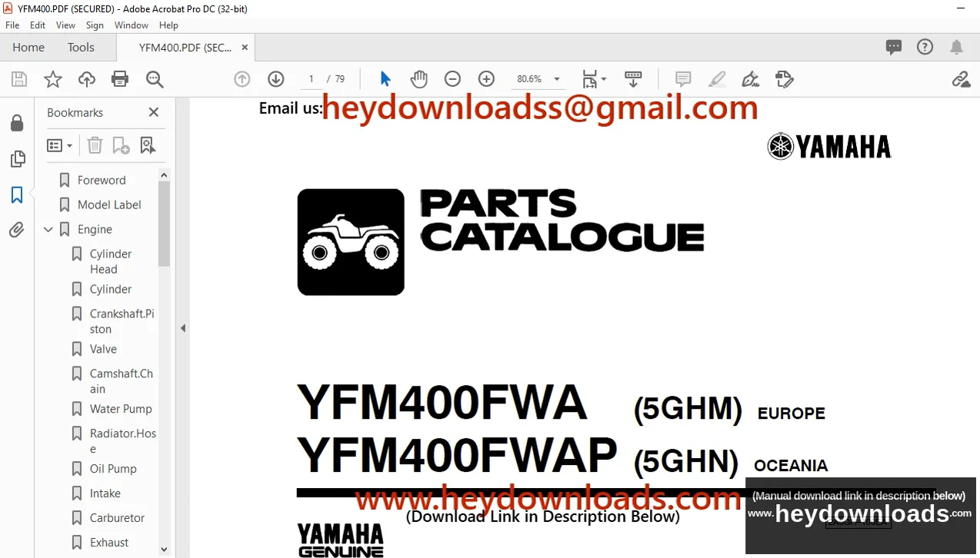The image size is (980, 558).
Task: Open the Help menu
Action: click(x=168, y=25)
